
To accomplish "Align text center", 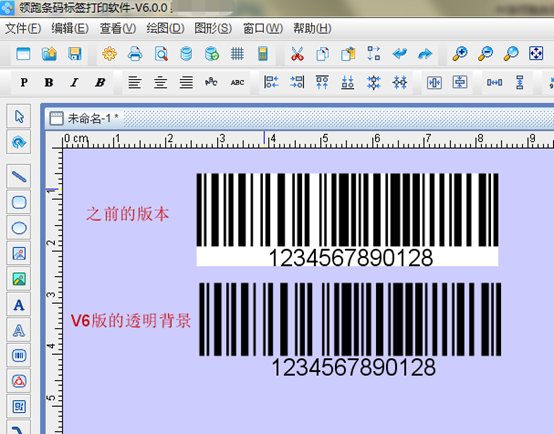I will pos(160,82).
